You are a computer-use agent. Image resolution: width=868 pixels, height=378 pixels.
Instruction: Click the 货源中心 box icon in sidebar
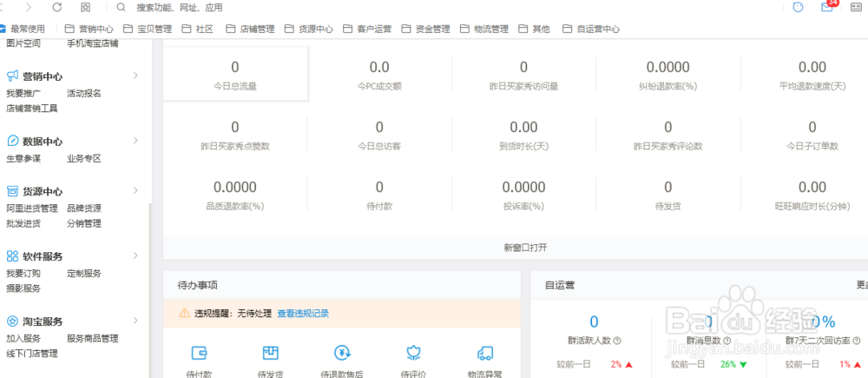(x=13, y=191)
